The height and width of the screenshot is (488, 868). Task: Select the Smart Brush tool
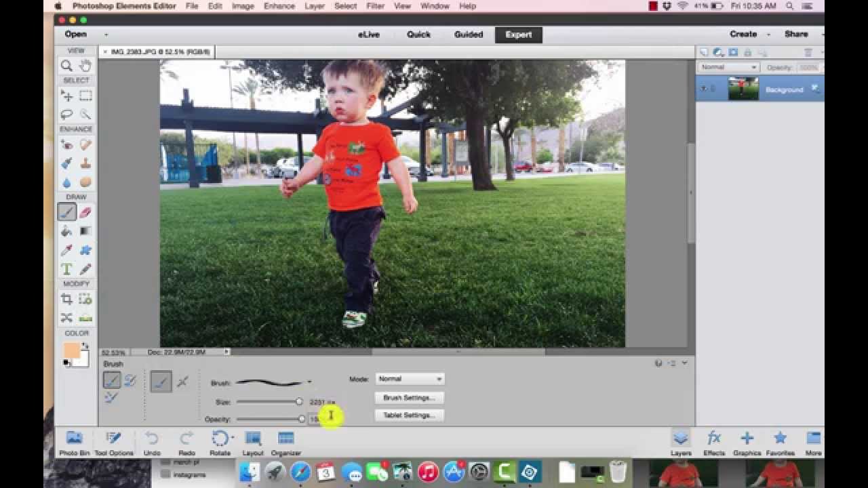click(66, 163)
